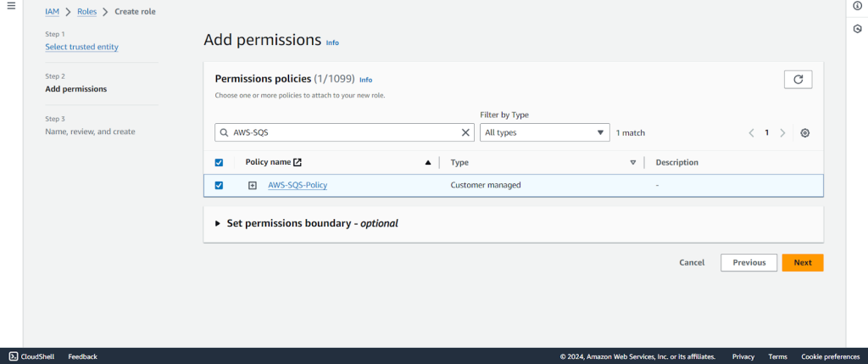Click the Customer managed type cell
868x364 pixels.
tap(486, 186)
